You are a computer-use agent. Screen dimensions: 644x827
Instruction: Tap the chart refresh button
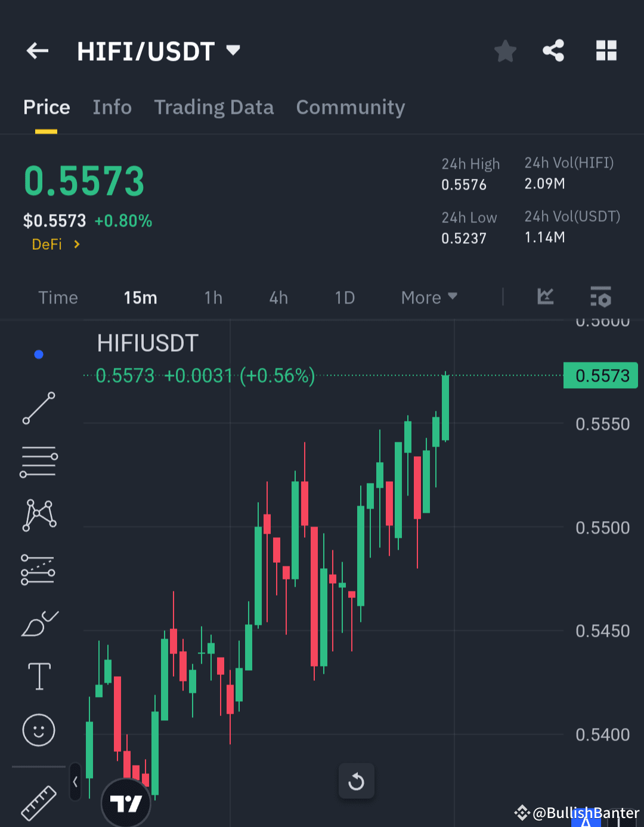pos(357,781)
